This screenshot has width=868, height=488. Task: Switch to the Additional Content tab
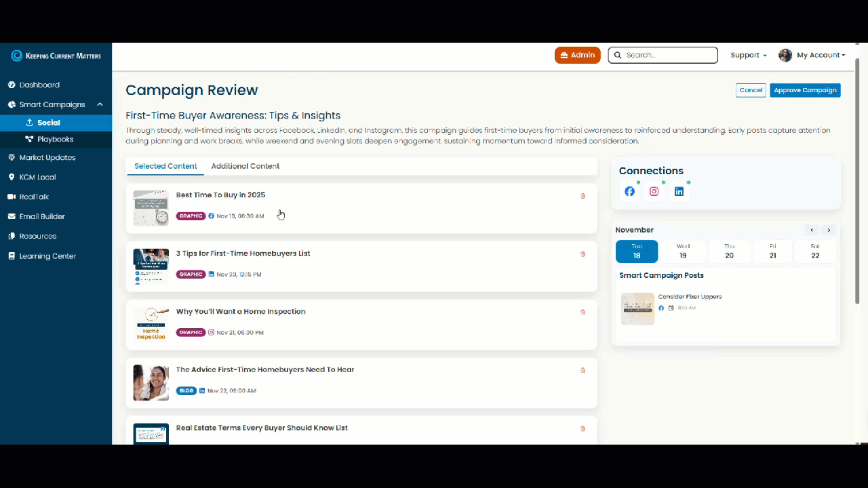click(x=245, y=166)
